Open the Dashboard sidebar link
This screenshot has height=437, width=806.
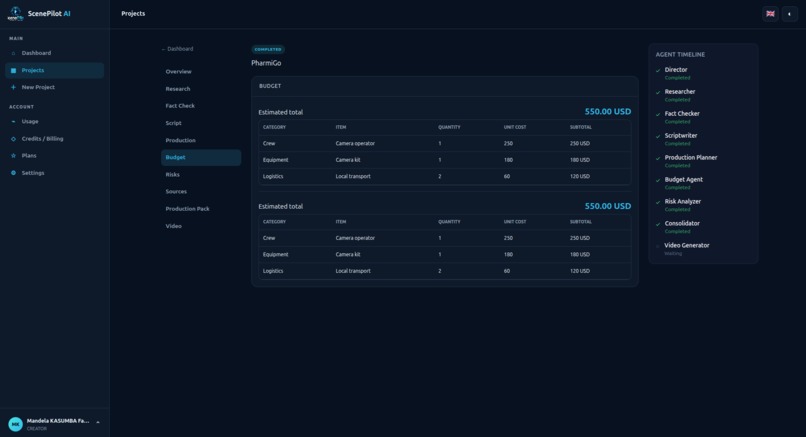click(54, 53)
